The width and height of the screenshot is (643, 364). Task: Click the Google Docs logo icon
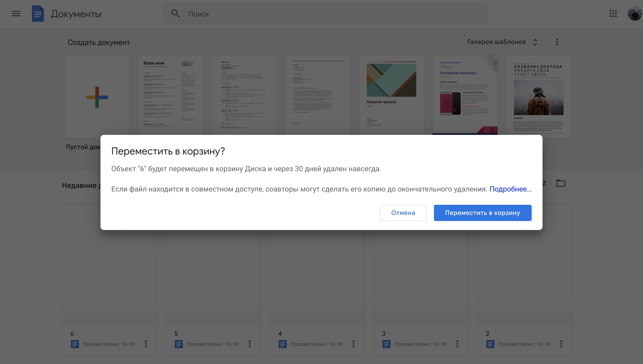click(x=38, y=14)
